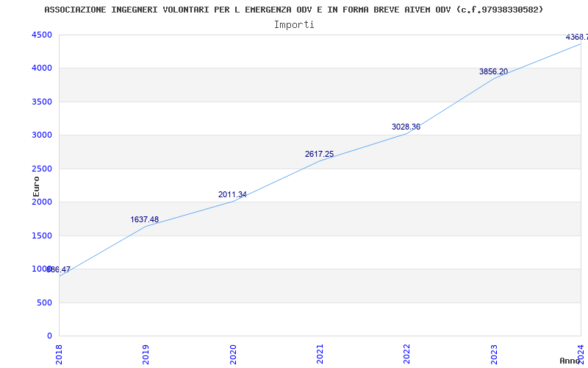Image resolution: width=588 pixels, height=368 pixels.
Task: Select the 2021 x-axis year label
Action: pyautogui.click(x=320, y=355)
